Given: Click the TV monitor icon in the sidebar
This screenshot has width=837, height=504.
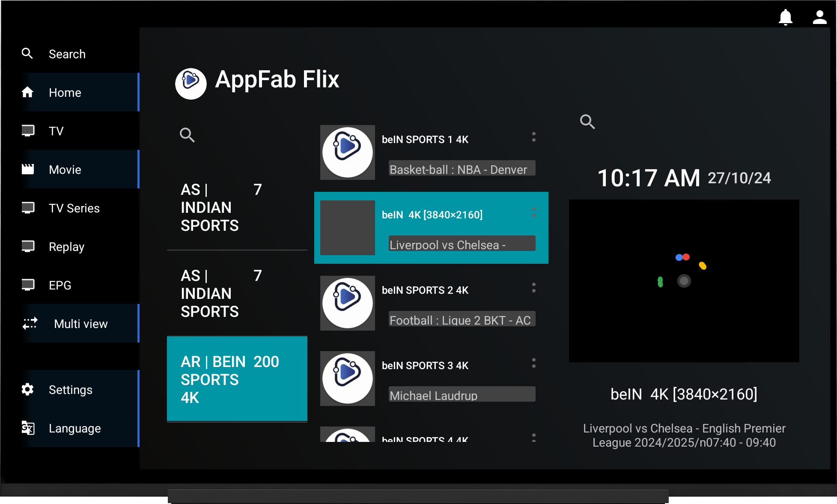Looking at the screenshot, I should (x=28, y=131).
